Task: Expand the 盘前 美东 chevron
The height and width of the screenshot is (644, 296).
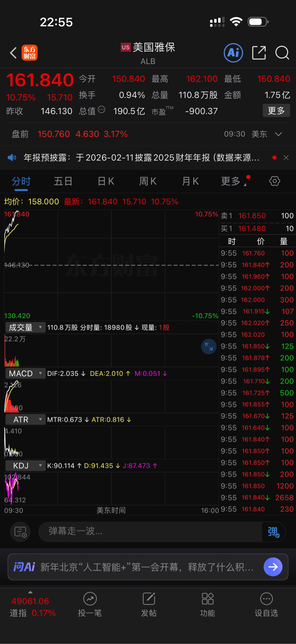Action: pos(279,134)
